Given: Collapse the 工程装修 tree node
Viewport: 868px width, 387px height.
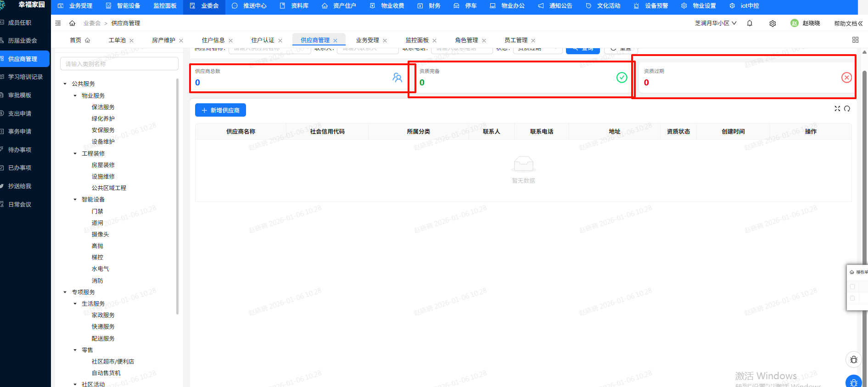Looking at the screenshot, I should (x=75, y=154).
